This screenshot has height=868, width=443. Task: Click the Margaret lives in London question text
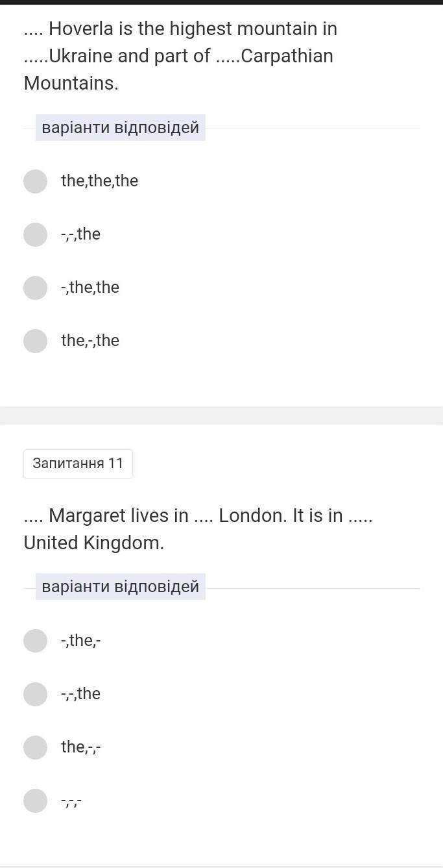click(x=198, y=528)
